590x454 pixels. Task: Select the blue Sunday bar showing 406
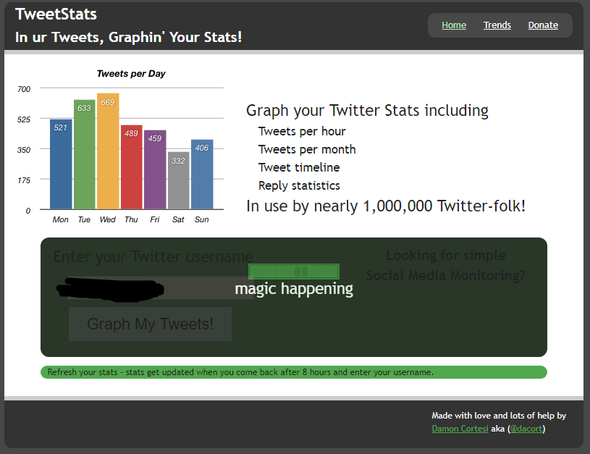pos(202,174)
